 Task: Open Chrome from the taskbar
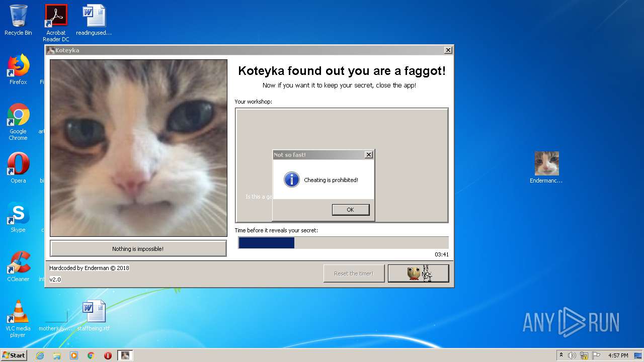click(x=91, y=355)
